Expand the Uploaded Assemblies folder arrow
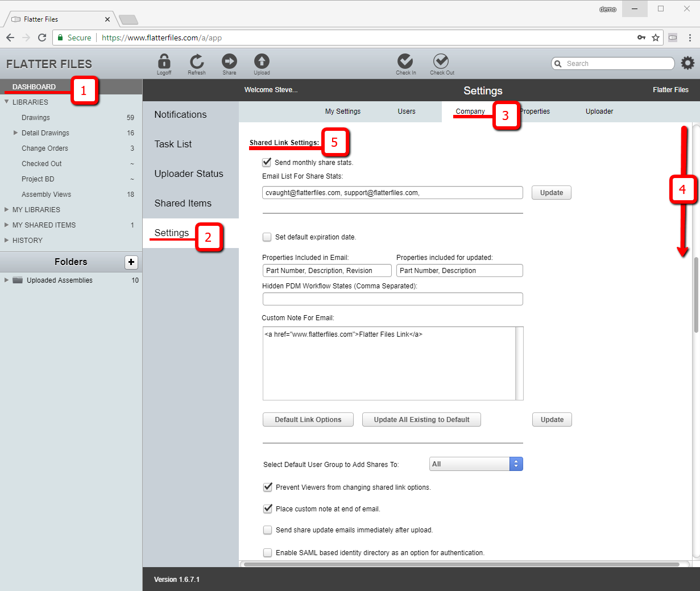The height and width of the screenshot is (591, 700). (x=7, y=280)
